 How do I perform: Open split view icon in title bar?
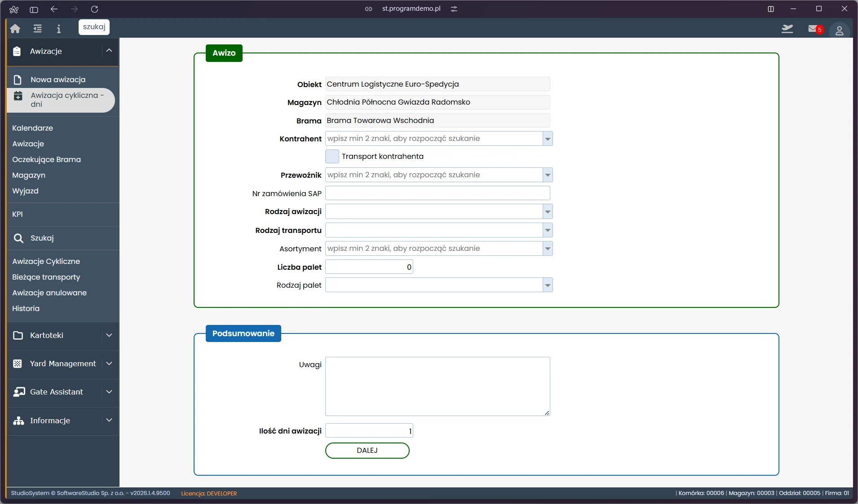771,9
